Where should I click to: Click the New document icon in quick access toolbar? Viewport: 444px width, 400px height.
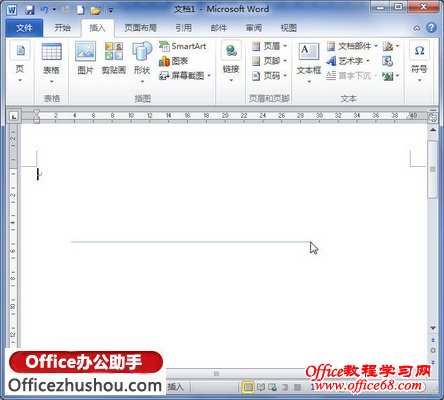click(80, 10)
